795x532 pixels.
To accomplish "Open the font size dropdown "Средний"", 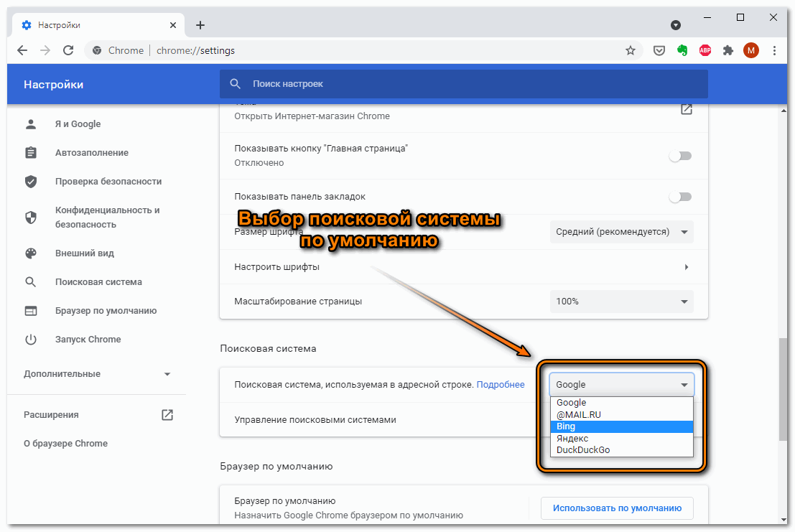I will tap(622, 232).
